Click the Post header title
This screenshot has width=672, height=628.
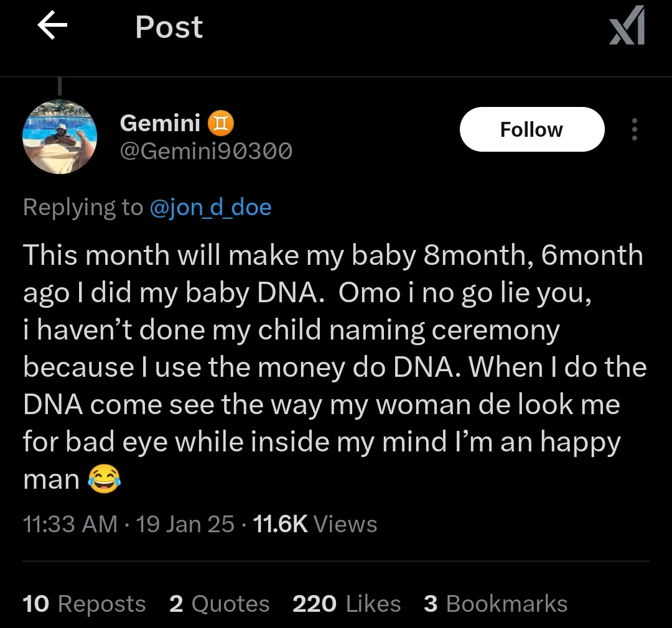pyautogui.click(x=169, y=28)
